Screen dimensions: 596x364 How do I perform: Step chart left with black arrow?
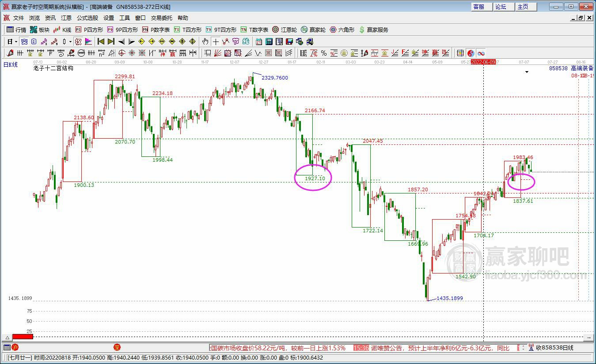pos(121,42)
